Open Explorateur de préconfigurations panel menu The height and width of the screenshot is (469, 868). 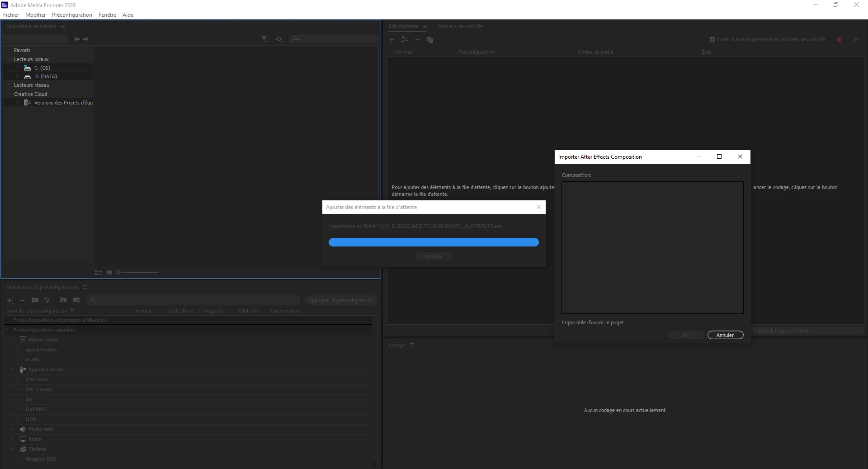85,287
